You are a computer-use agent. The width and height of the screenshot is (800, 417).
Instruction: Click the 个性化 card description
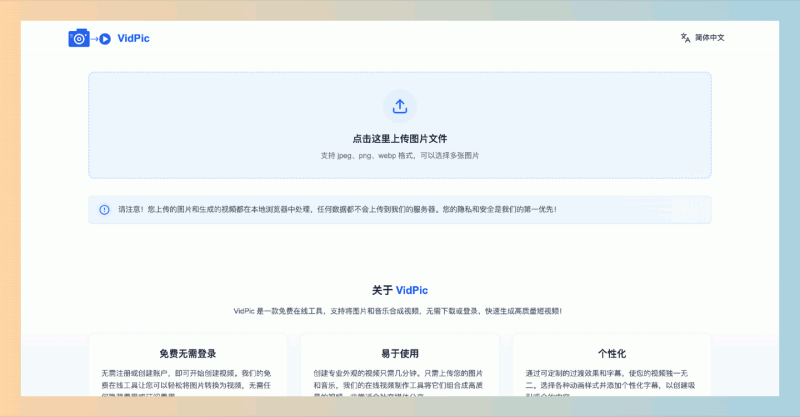(612, 383)
